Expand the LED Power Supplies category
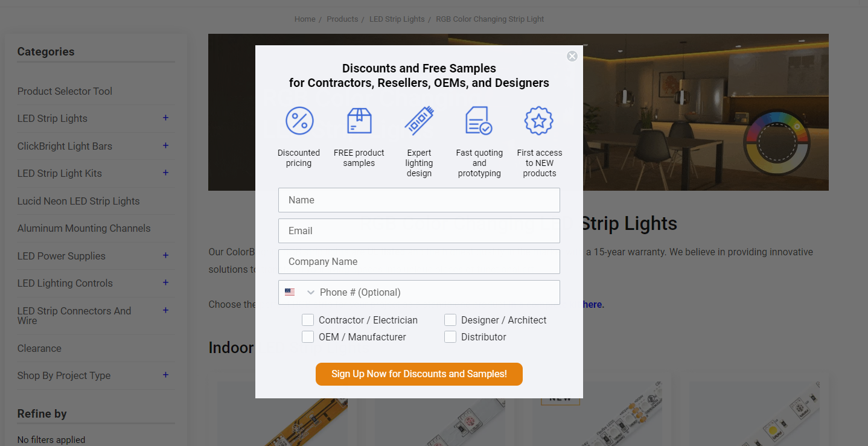Image resolution: width=868 pixels, height=446 pixels. (x=165, y=255)
